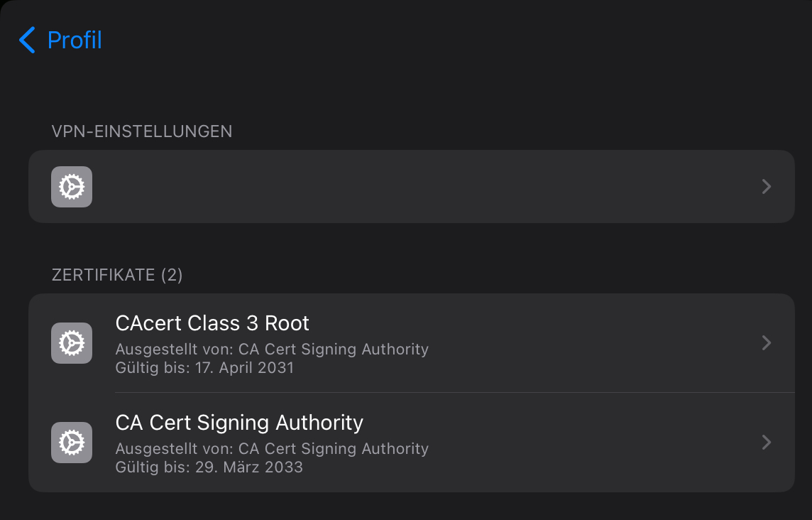Expand CA Cert Signing Authority chevron
812x520 pixels.
[766, 443]
